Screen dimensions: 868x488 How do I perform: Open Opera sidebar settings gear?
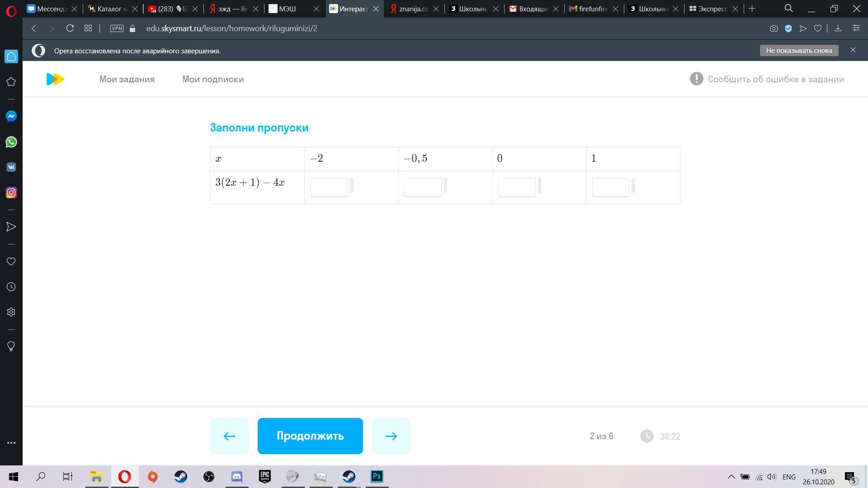pyautogui.click(x=11, y=312)
